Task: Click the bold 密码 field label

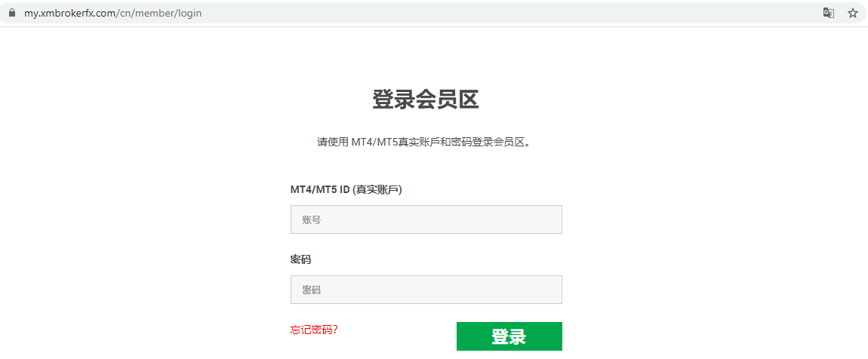Action: [x=300, y=259]
